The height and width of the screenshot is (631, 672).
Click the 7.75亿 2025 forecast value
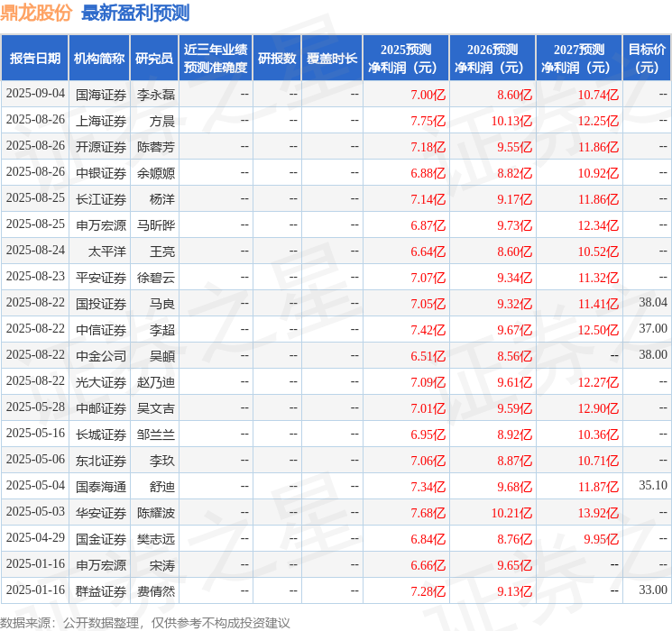click(x=428, y=121)
